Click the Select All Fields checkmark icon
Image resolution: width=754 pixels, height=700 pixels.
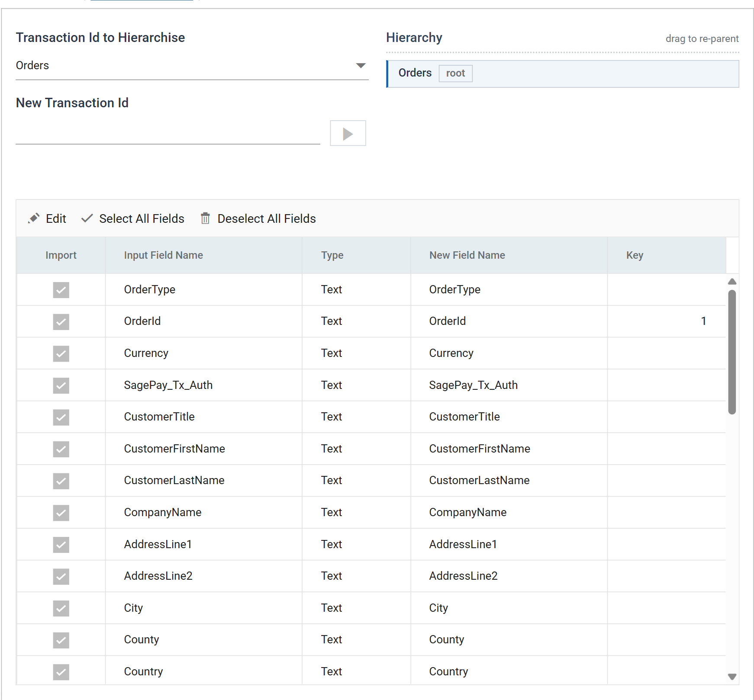point(87,218)
